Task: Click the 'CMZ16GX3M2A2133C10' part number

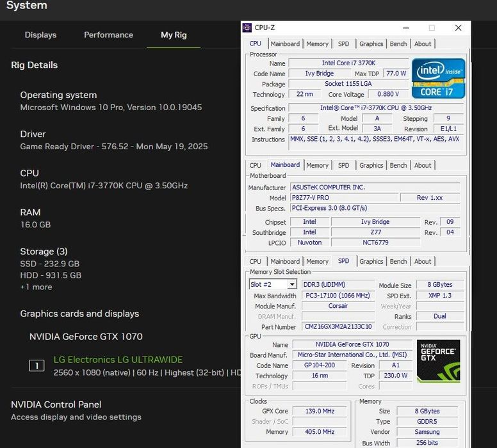Action: point(338,326)
